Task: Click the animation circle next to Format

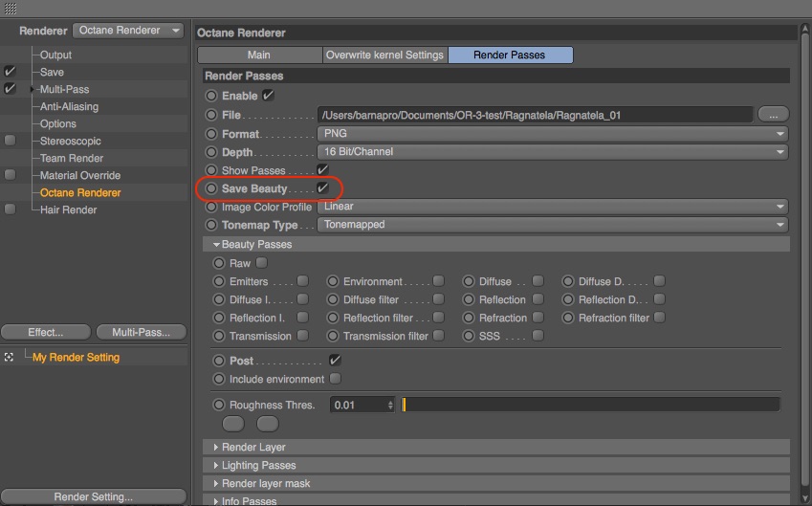Action: pyautogui.click(x=211, y=134)
